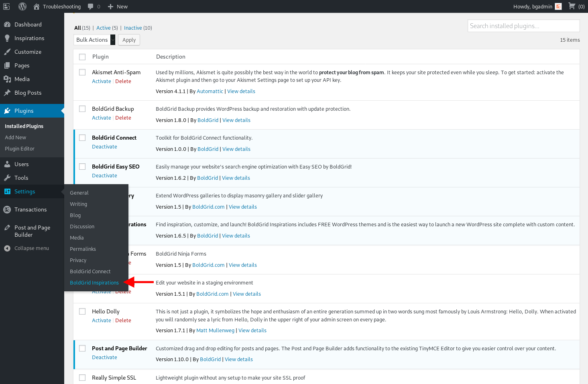Check the Hello Dolly checkbox
Screen dimensions: 588x384
82,311
